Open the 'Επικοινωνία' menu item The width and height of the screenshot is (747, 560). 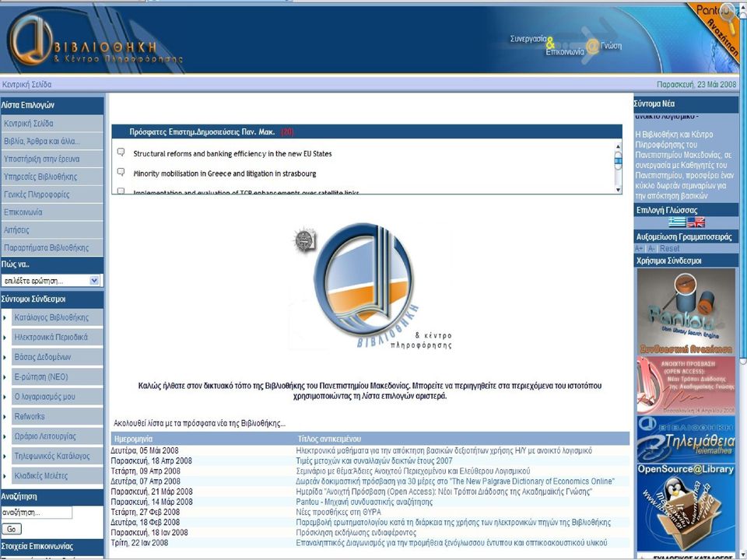pyautogui.click(x=52, y=212)
